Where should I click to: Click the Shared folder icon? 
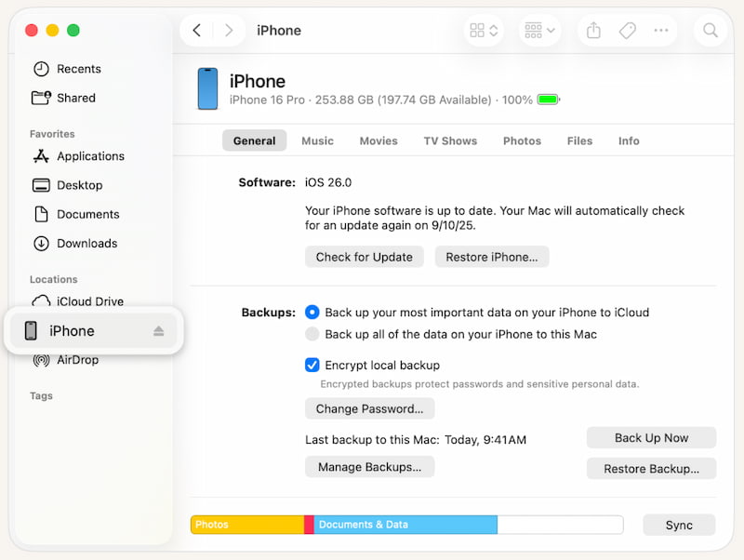pos(41,98)
